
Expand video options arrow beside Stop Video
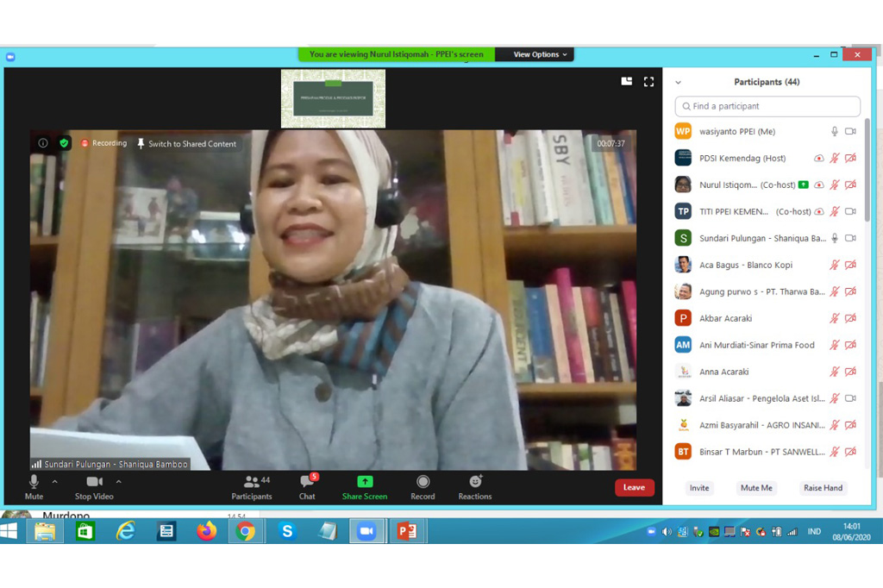pos(119,482)
